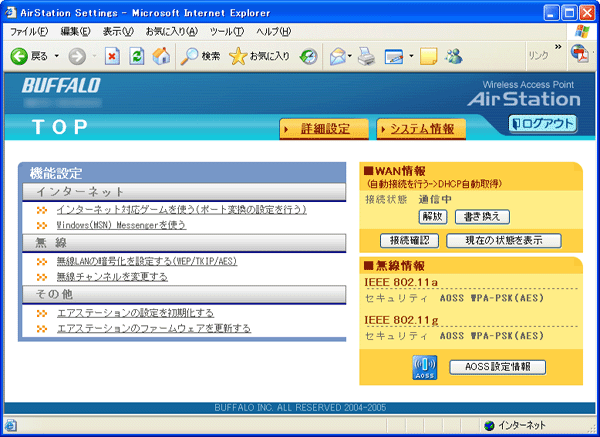Open the お気に入り(A) menu
This screenshot has width=600, height=437.
tap(171, 32)
